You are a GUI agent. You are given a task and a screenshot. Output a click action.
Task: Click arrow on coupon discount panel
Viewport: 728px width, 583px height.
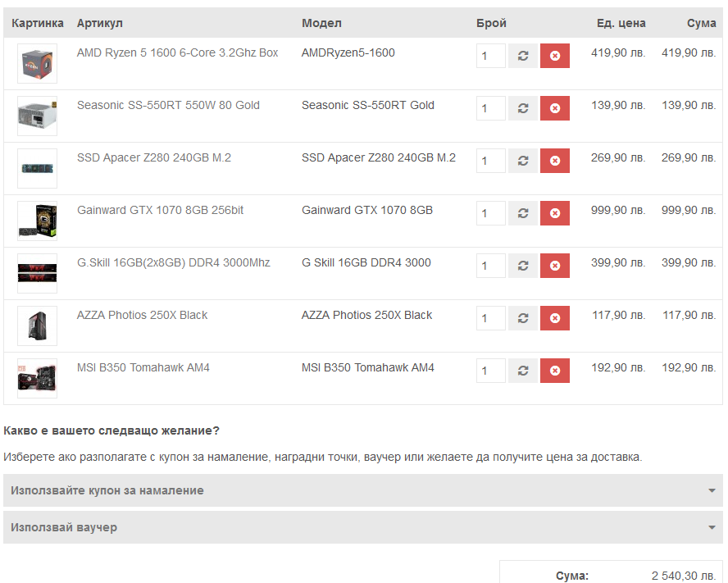point(712,490)
